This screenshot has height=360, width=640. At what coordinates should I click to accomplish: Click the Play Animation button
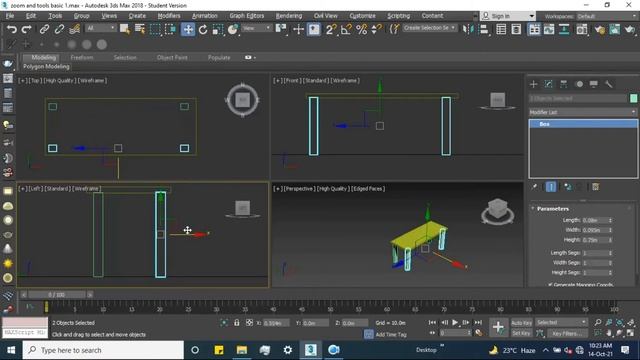coord(455,322)
